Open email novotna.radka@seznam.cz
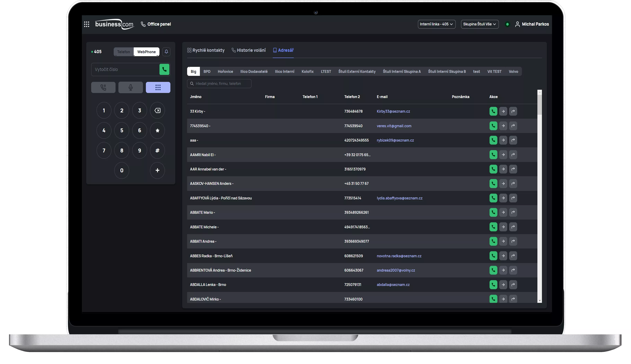This screenshot has width=631, height=364. 399,256
